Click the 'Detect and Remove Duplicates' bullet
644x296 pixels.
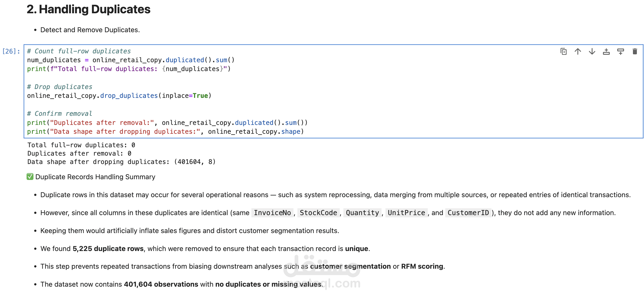tap(90, 30)
